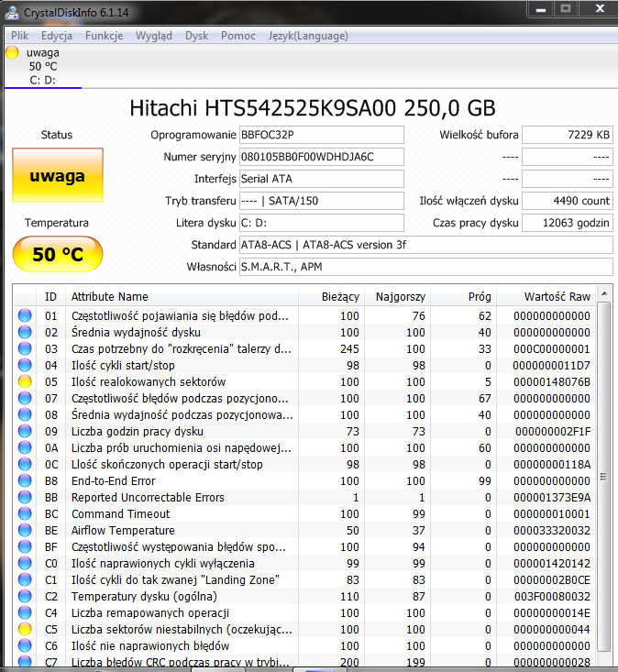This screenshot has width=618, height=672.
Task: Click the Litera dysku field under Tryb transferu
Action: tap(322, 223)
